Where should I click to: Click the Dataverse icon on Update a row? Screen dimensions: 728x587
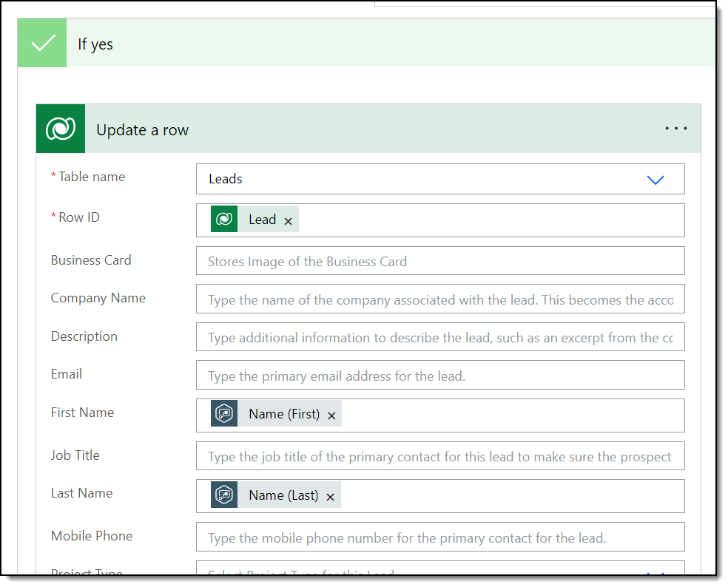click(x=61, y=129)
